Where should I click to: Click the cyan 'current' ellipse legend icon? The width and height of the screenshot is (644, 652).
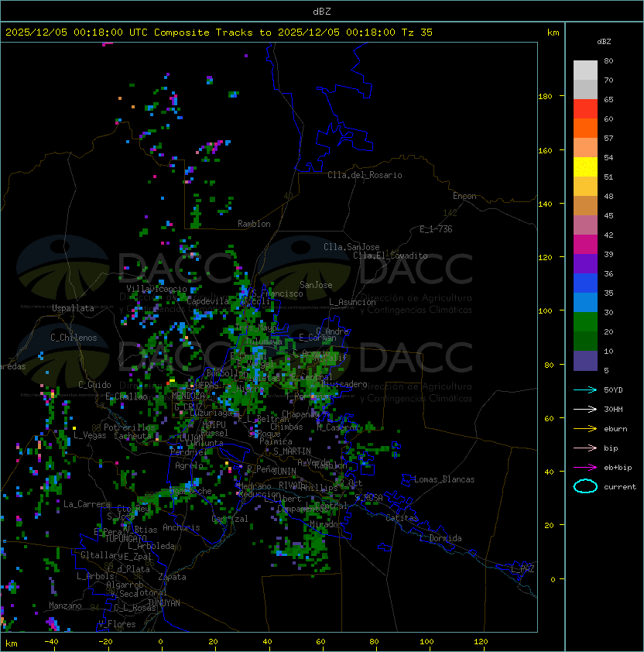click(585, 486)
